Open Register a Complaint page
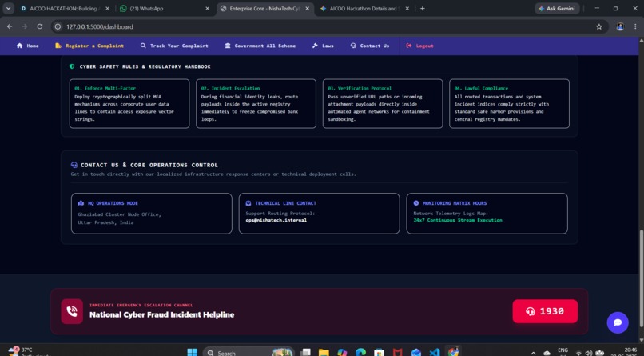 (x=89, y=46)
